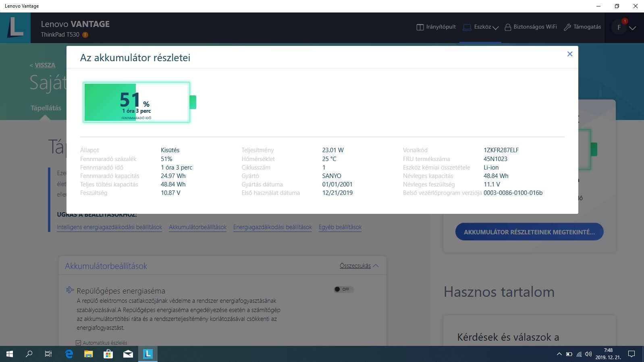Viewport: 644px width, 362px height.
Task: Jump to Egyéb beállítások link
Action: pyautogui.click(x=340, y=227)
